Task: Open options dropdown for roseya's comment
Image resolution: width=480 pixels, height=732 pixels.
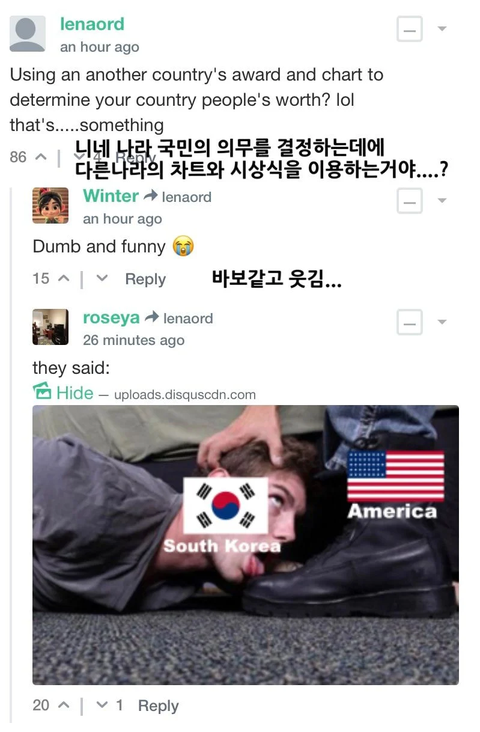Action: tap(442, 322)
